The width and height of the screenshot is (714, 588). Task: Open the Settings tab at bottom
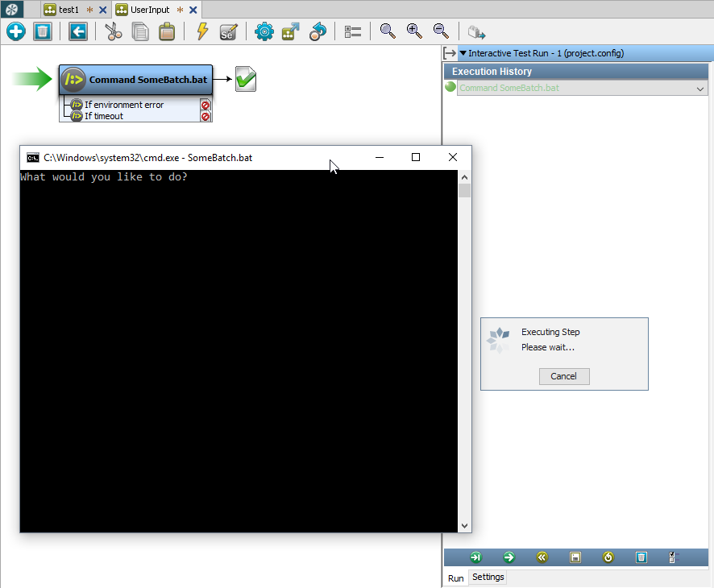(x=488, y=577)
